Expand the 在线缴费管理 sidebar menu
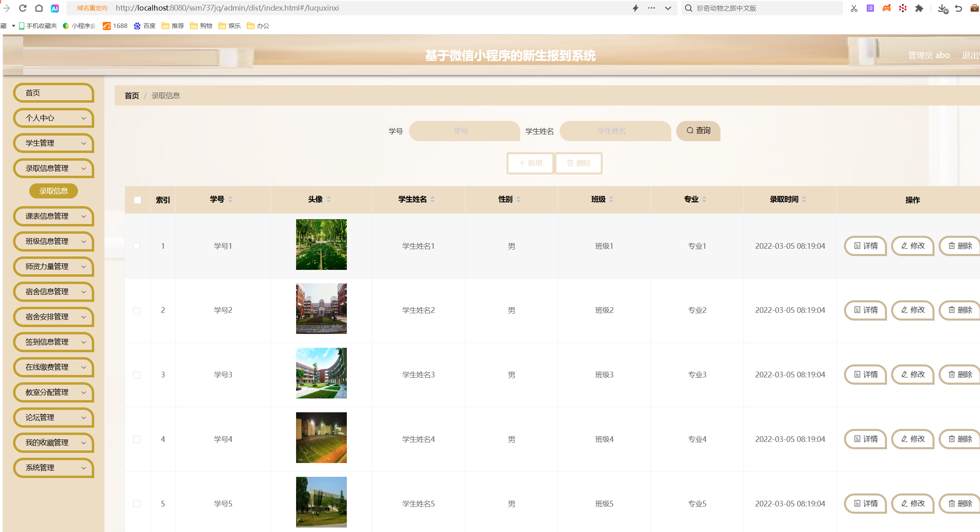980x532 pixels. click(54, 367)
